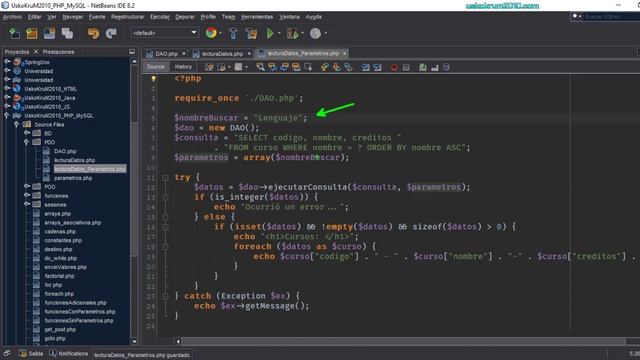This screenshot has height=360, width=640.
Task: Open the Reestructurar menu
Action: coord(128,17)
